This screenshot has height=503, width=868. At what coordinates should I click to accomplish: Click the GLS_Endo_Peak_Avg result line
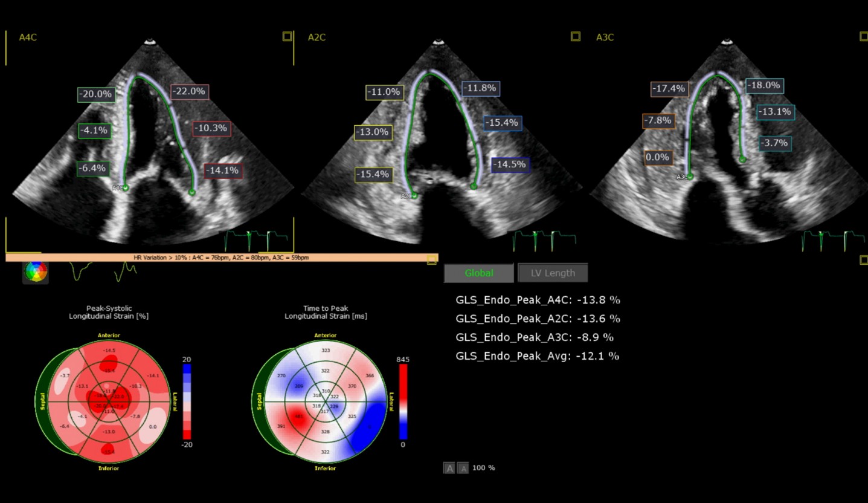537,356
